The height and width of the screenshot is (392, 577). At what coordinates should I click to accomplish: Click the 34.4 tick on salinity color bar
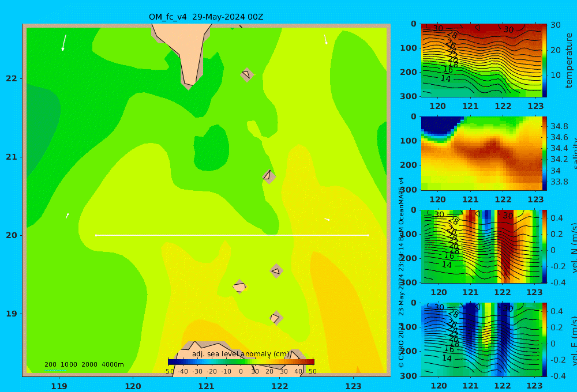pos(559,148)
